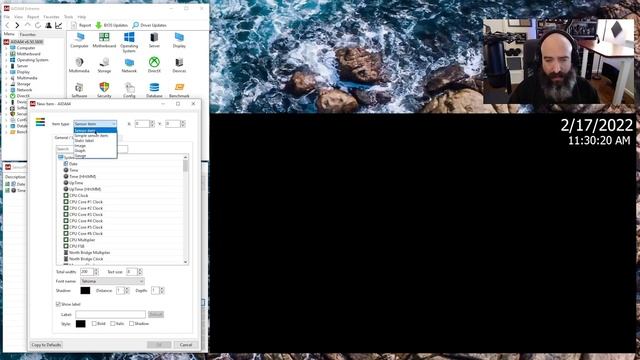Click the Forward arrow in AIDA64 toolbar
The height and width of the screenshot is (360, 640).
[x=17, y=25]
